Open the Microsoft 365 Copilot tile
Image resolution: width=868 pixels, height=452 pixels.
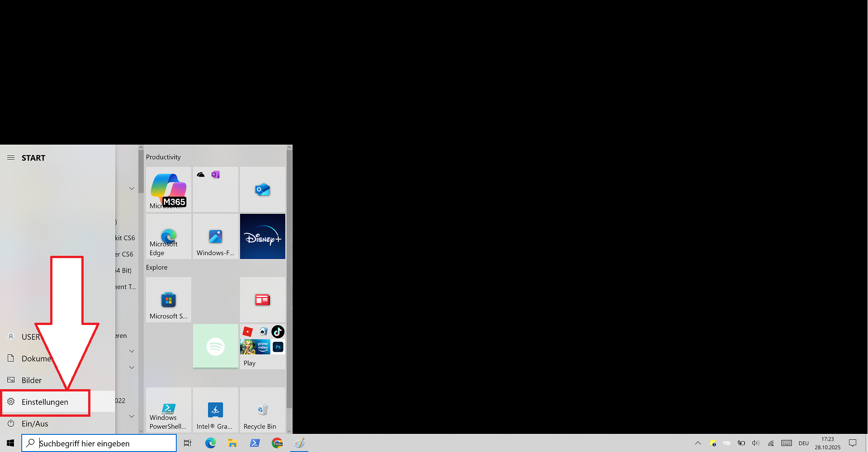click(168, 189)
